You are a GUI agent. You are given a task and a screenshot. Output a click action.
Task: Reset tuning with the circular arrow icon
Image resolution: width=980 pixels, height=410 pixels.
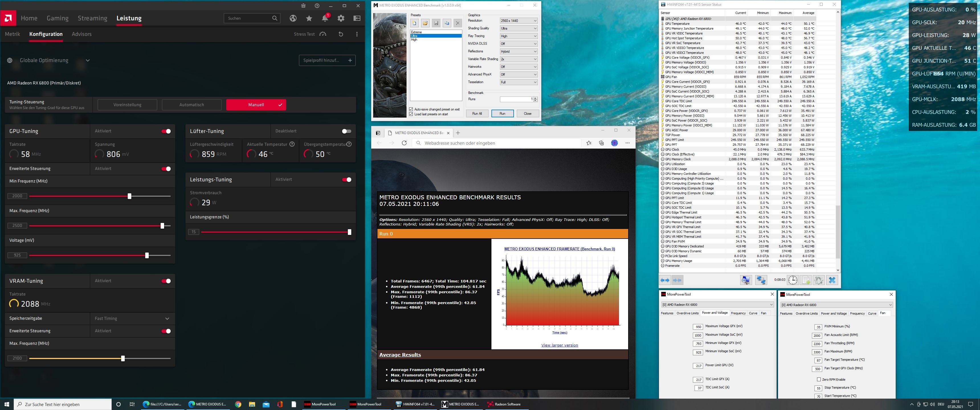pyautogui.click(x=341, y=34)
